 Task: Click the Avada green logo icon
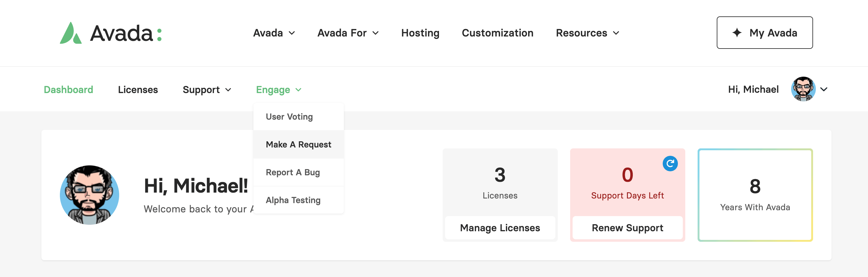(71, 33)
